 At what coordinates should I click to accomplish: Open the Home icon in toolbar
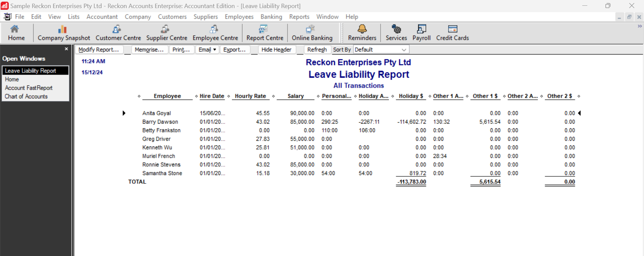coord(16,33)
